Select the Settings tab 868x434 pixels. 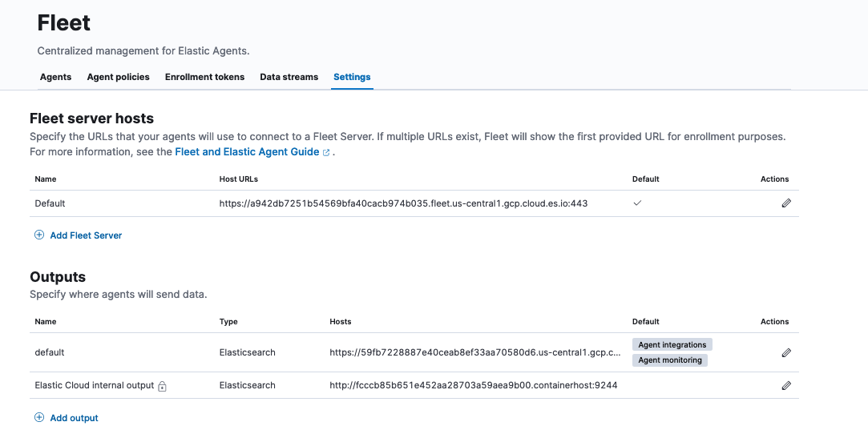[x=352, y=77]
